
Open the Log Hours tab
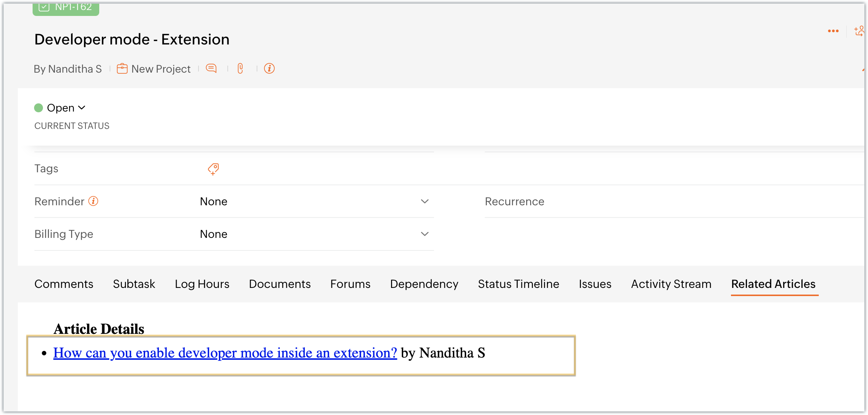click(202, 284)
